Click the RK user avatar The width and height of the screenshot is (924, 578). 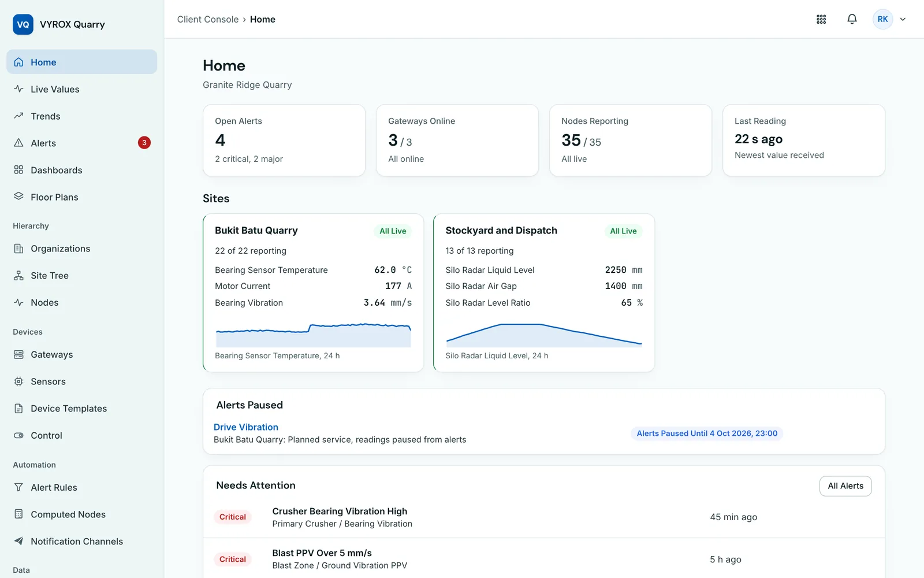[x=882, y=19]
